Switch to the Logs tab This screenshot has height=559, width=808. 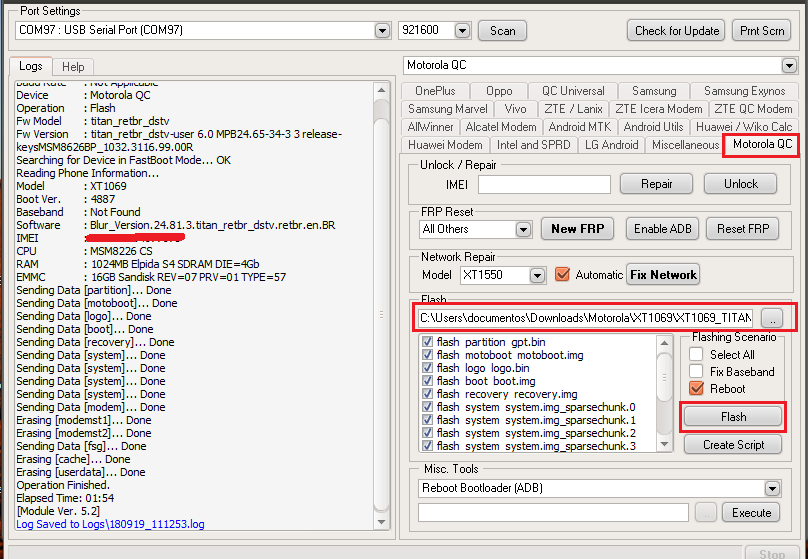(31, 66)
